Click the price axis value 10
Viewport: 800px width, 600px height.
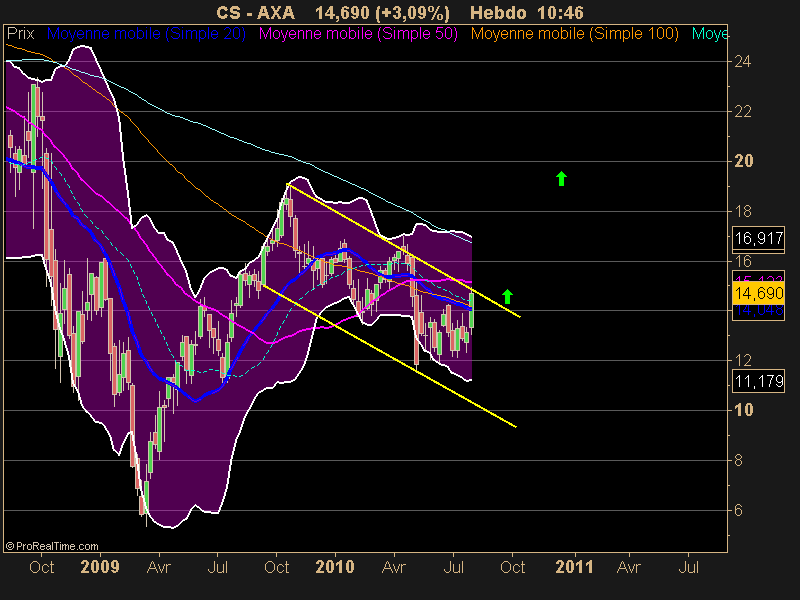coord(743,410)
